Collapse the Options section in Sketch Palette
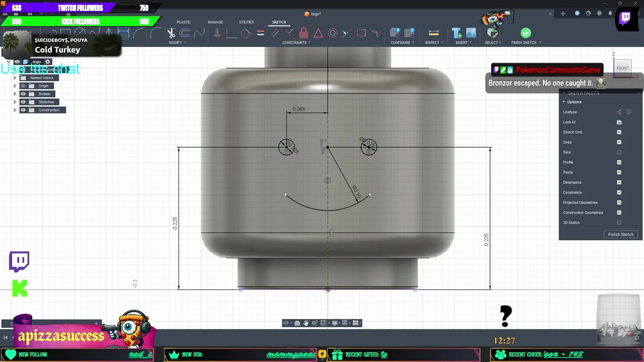Image resolution: width=644 pixels, height=362 pixels. pos(563,102)
